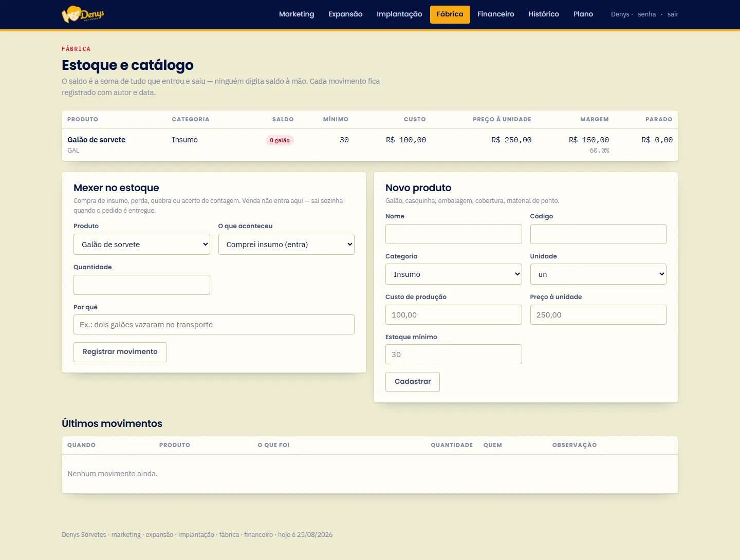This screenshot has height=560, width=740.
Task: Open the Marketing menu
Action: (297, 14)
